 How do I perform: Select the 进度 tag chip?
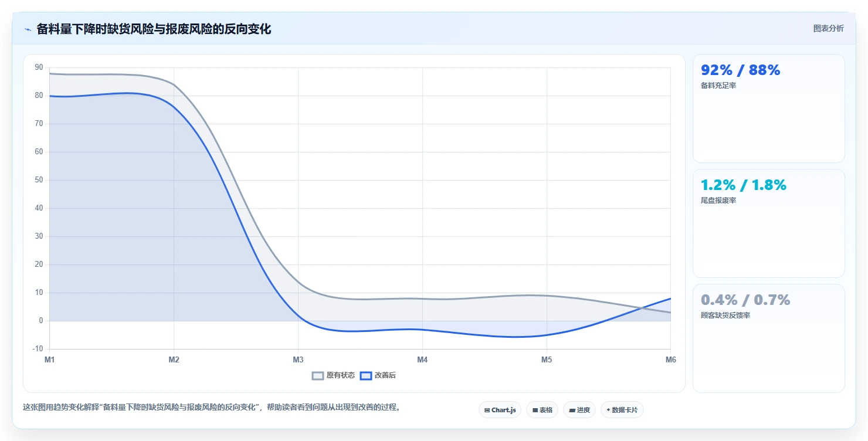579,410
